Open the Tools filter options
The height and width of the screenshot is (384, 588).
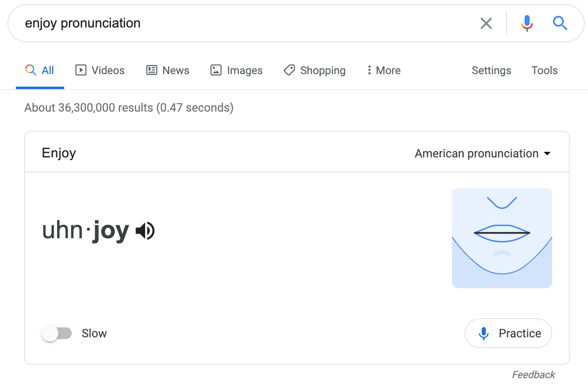point(544,70)
